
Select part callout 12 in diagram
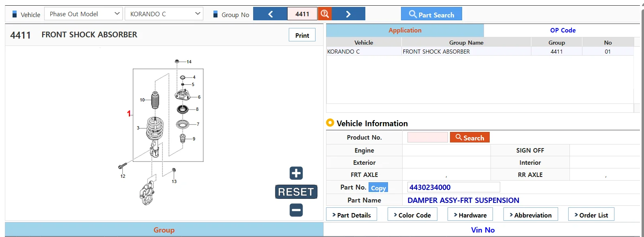click(123, 176)
